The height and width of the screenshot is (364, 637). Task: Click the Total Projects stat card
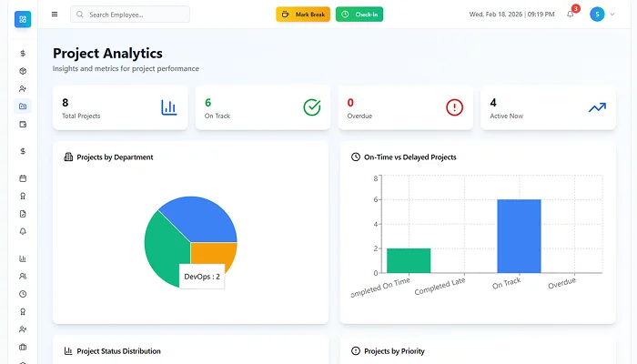120,108
